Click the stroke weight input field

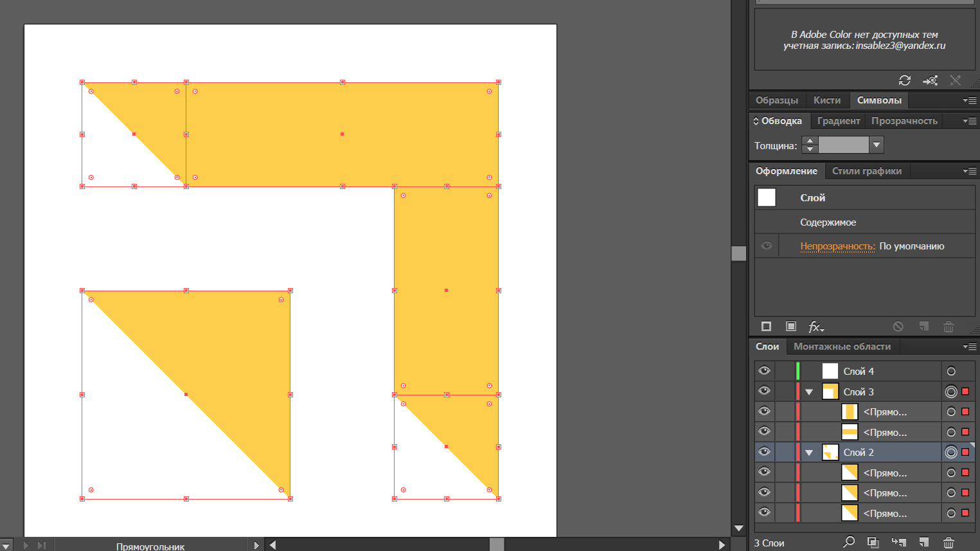pyautogui.click(x=844, y=145)
